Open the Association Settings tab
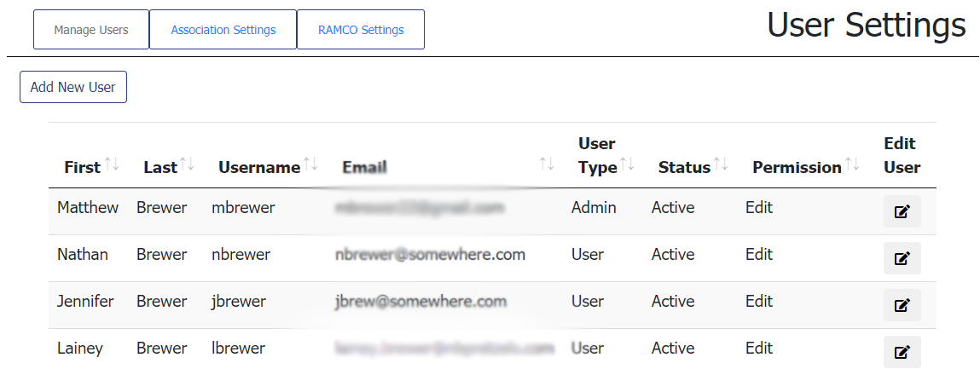 (223, 30)
